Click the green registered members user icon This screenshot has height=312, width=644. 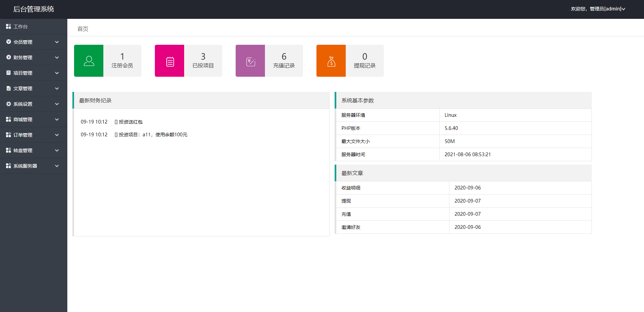[x=89, y=61]
